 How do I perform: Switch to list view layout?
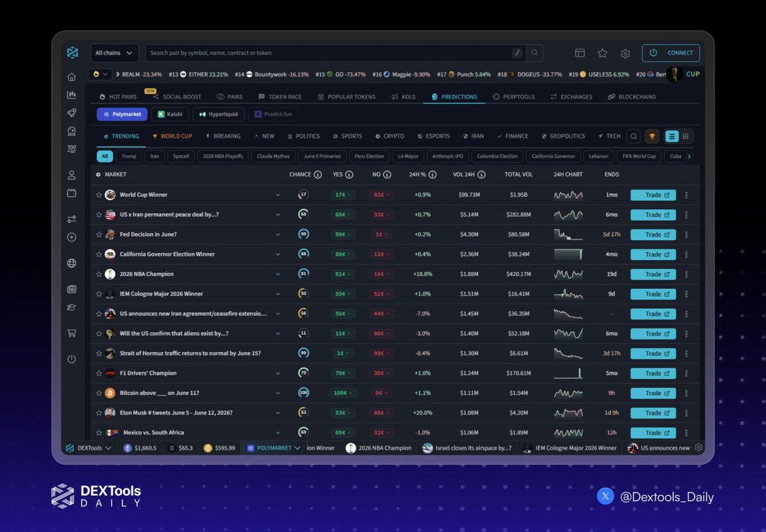672,136
